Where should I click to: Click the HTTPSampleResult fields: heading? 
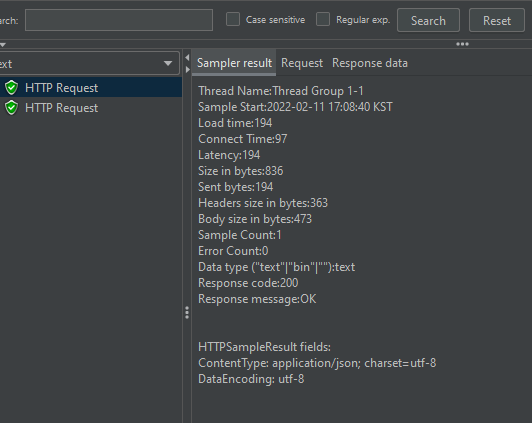pyautogui.click(x=264, y=347)
